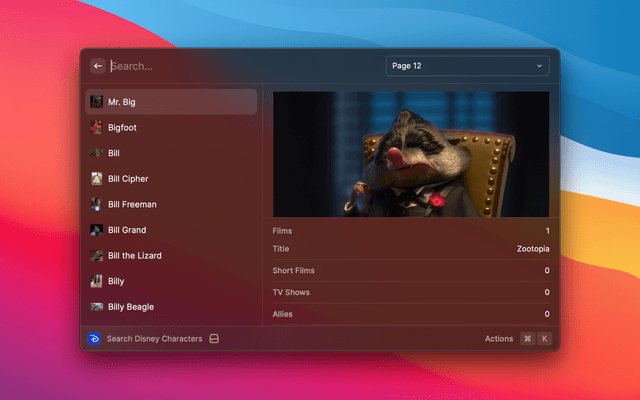
Task: Open the Page 12 dropdown
Action: pyautogui.click(x=467, y=66)
